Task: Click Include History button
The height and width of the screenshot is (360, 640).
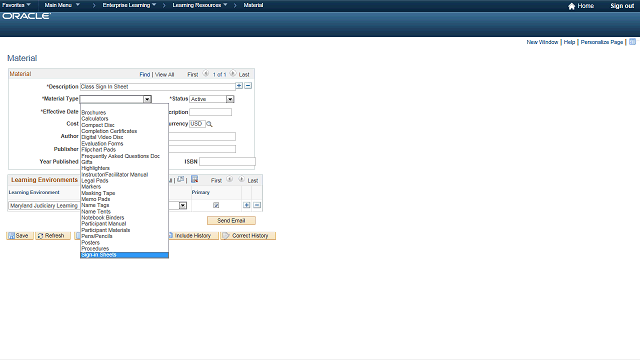Action: 193,236
